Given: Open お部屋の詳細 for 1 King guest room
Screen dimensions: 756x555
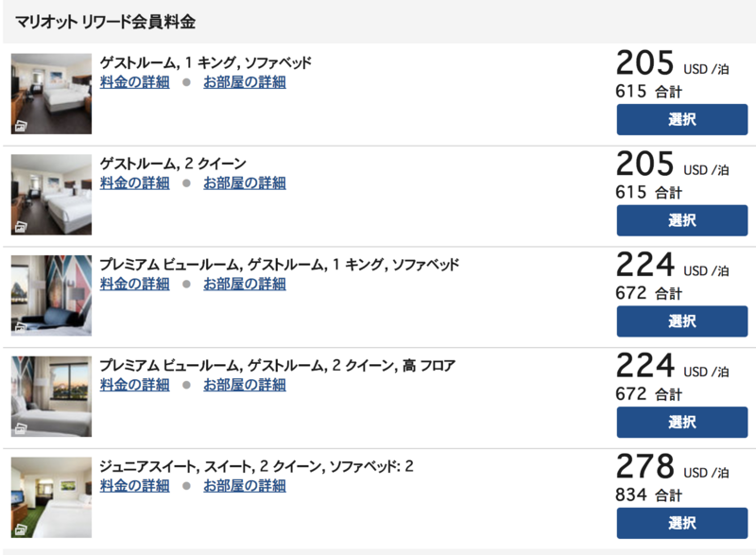Looking at the screenshot, I should click(x=245, y=82).
